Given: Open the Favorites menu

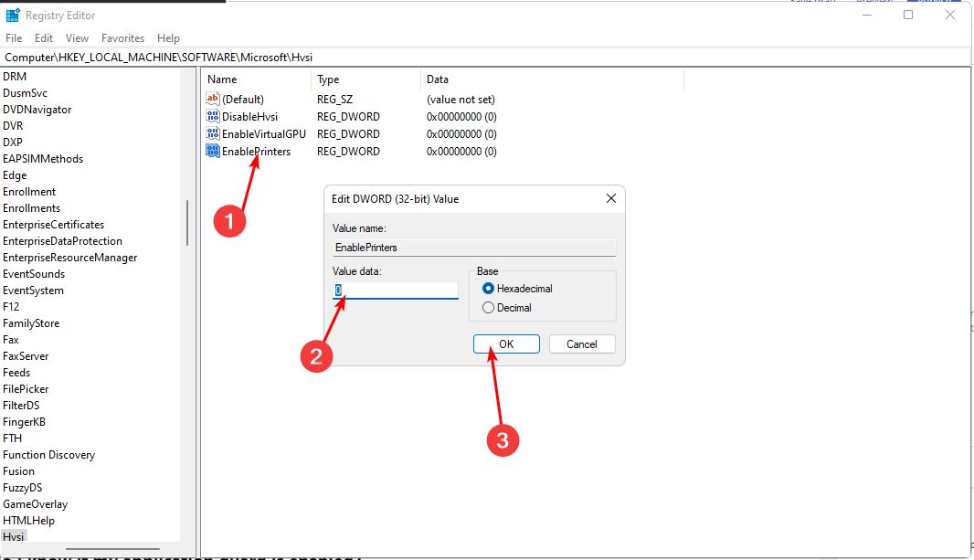Looking at the screenshot, I should [x=122, y=38].
